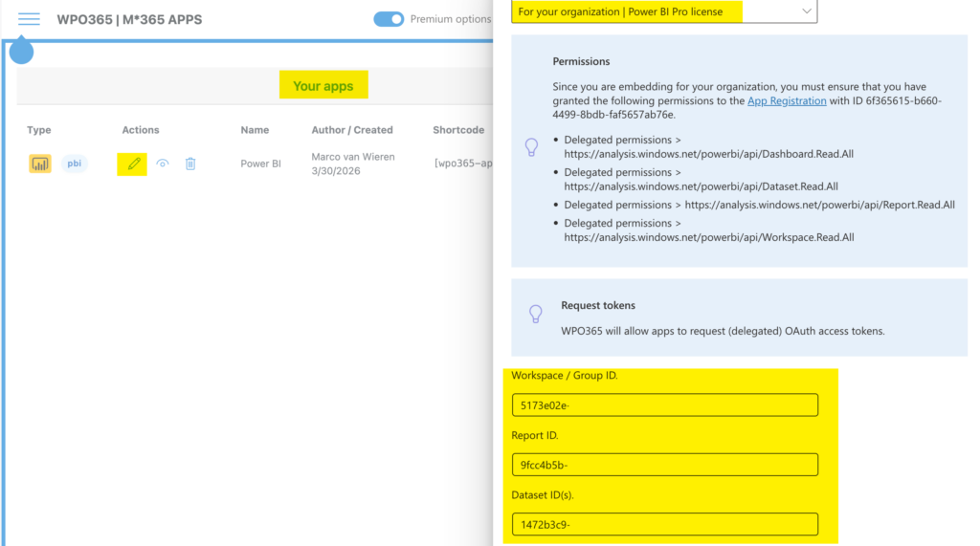
Task: Click the Report.Read.All permission line
Action: [759, 205]
